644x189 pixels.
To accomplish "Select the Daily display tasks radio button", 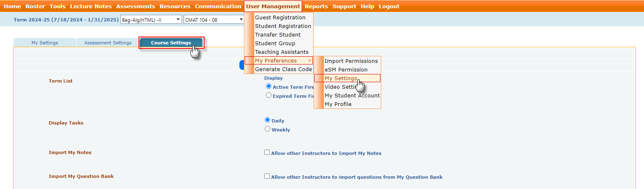I will pos(268,120).
